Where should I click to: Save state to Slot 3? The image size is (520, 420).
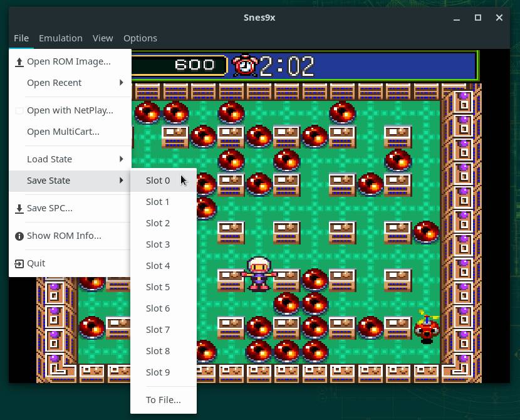click(164, 244)
